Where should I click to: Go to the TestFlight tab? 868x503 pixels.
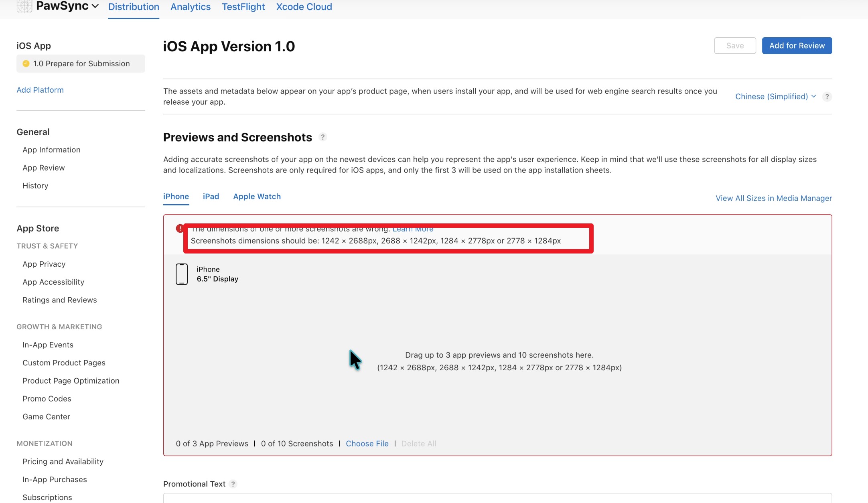click(x=243, y=7)
